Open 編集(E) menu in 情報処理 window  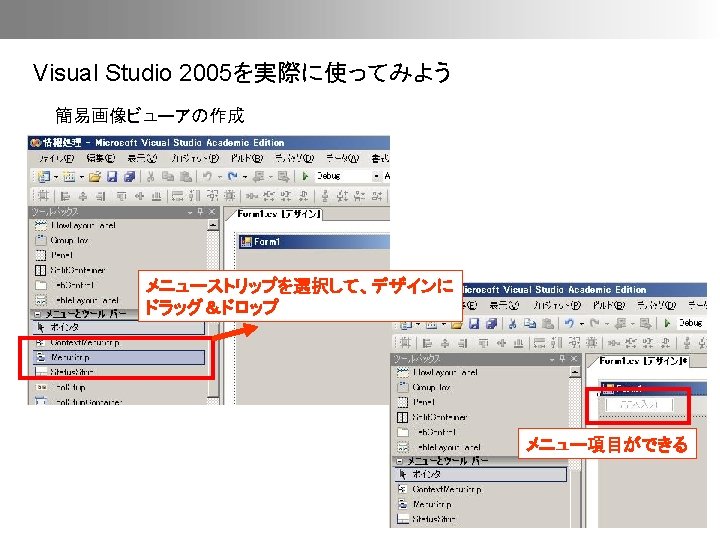click(x=101, y=158)
